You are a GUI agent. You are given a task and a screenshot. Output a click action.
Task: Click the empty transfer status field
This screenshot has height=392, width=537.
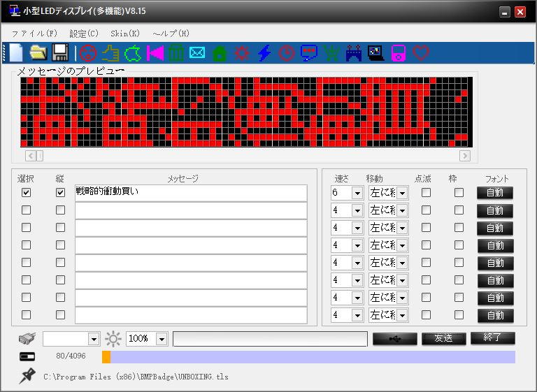(270, 339)
